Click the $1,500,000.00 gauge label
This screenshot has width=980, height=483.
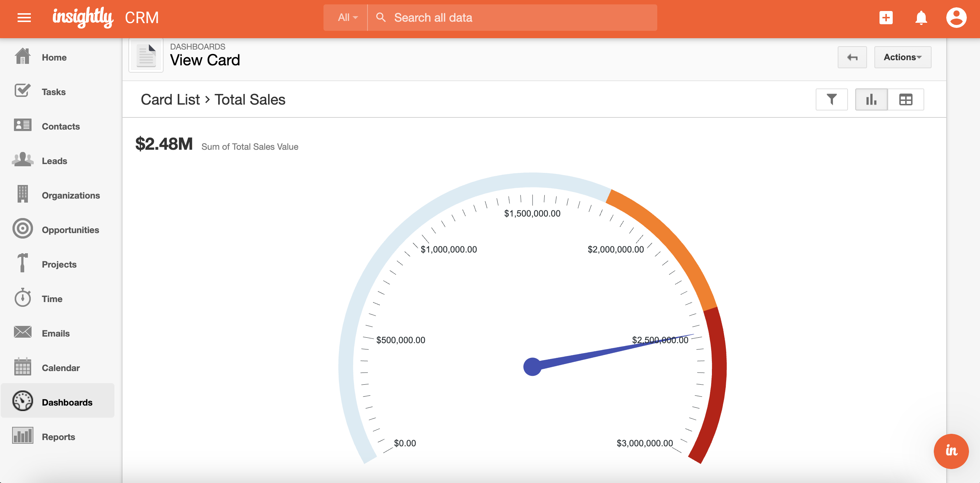[532, 214]
